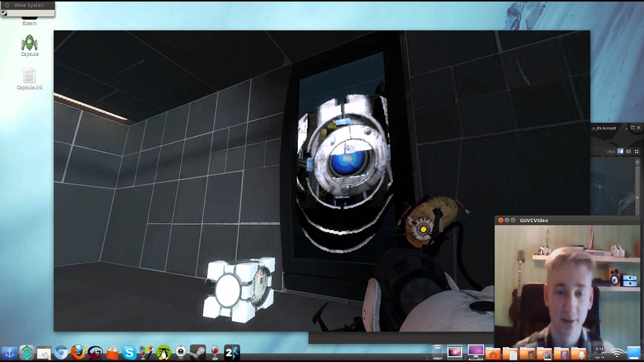Open the wine glass with paintbrush icon

tap(146, 353)
